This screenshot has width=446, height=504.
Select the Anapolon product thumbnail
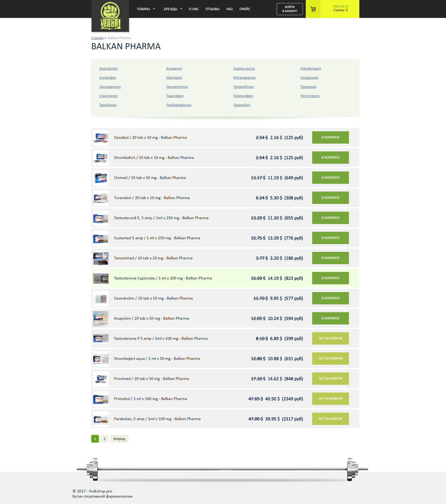click(101, 319)
